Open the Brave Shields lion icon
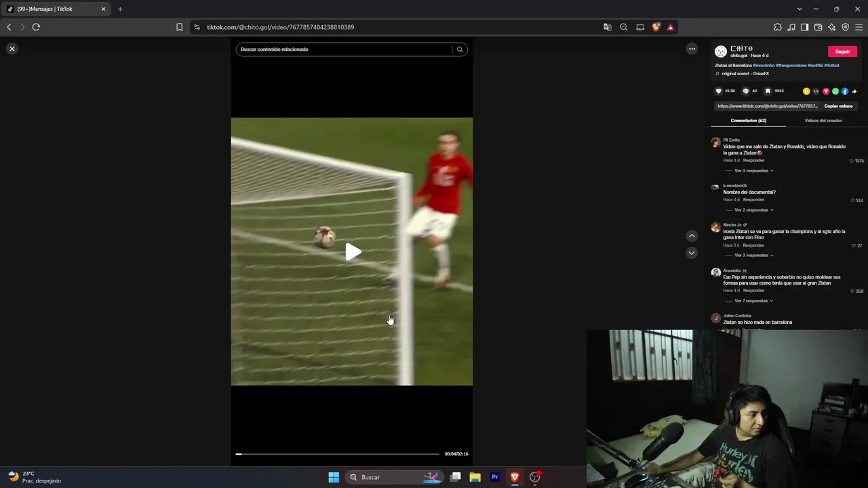 tap(656, 27)
